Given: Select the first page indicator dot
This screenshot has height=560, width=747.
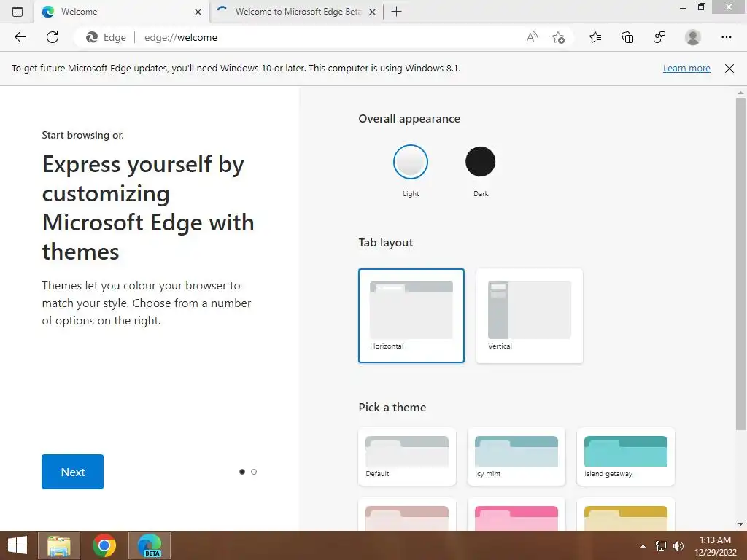Looking at the screenshot, I should [242, 472].
